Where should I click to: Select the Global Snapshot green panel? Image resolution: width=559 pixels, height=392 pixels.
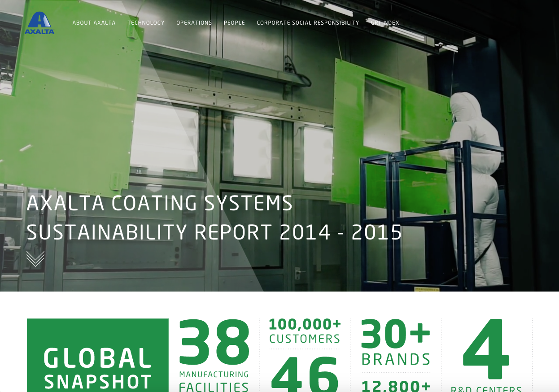pyautogui.click(x=98, y=355)
